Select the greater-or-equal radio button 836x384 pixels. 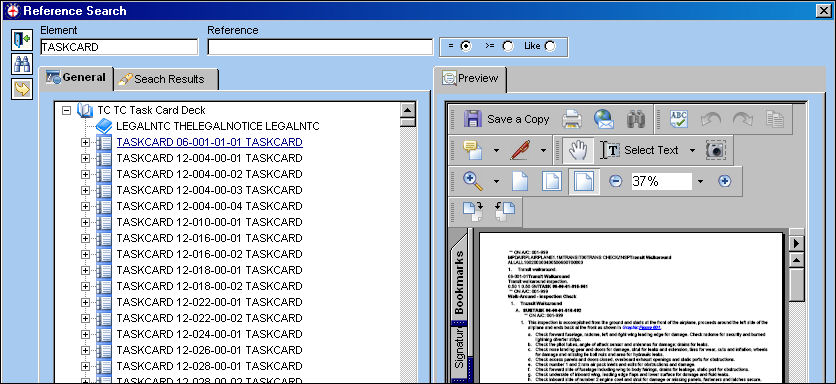tap(508, 46)
